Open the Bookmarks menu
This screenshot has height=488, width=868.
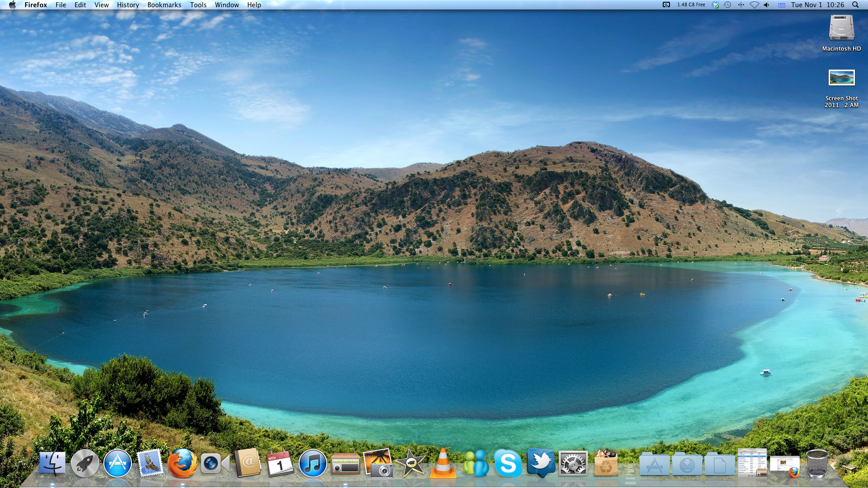coord(164,5)
